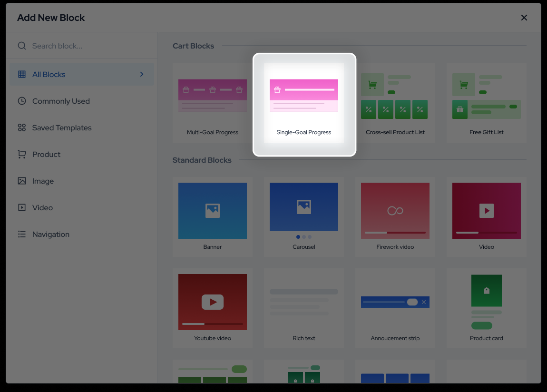Open the Navigation category
Viewport: 547px width, 392px height.
point(82,234)
